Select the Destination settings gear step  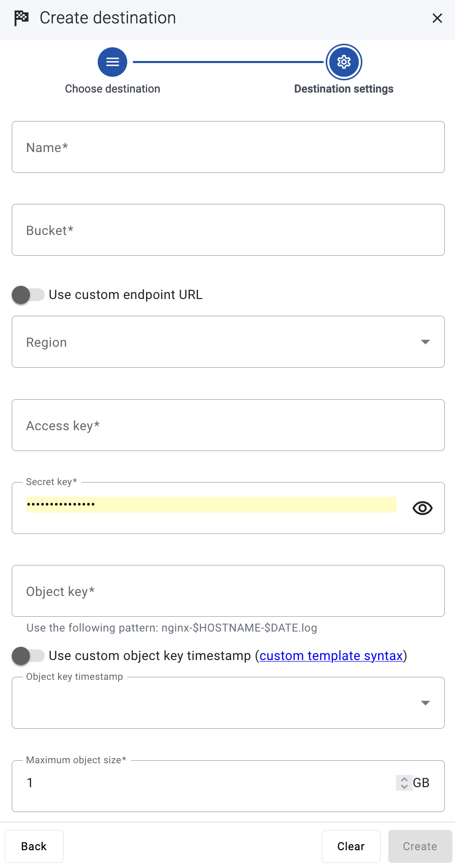[x=344, y=62]
